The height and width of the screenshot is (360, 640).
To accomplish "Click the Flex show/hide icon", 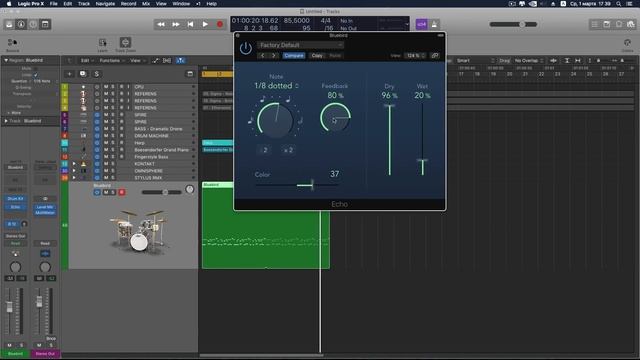I will [x=167, y=60].
